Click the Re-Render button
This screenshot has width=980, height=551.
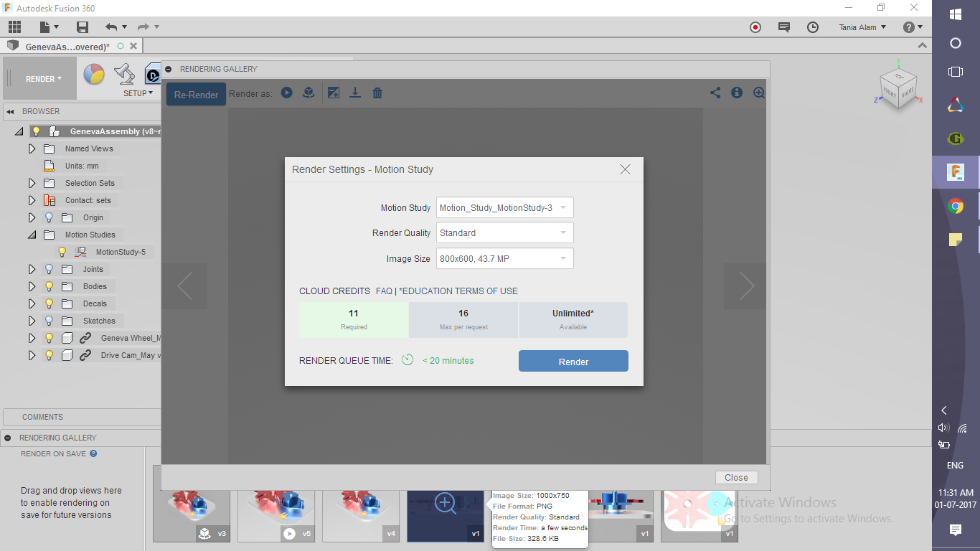[x=196, y=94]
